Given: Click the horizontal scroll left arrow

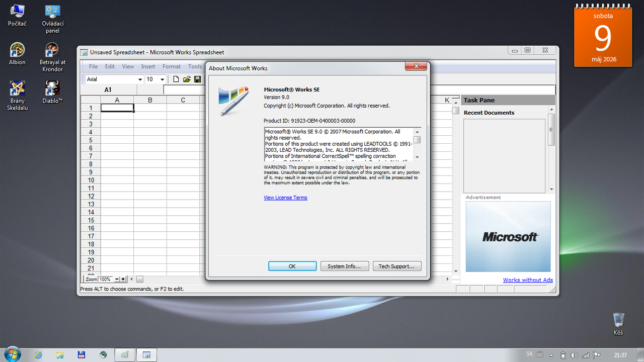Looking at the screenshot, I should pyautogui.click(x=131, y=279).
